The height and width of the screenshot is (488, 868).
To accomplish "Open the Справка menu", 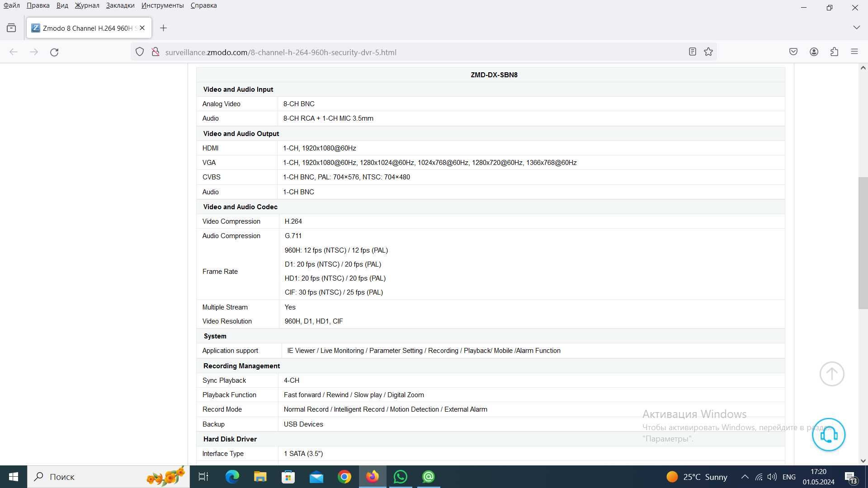I will coord(203,5).
